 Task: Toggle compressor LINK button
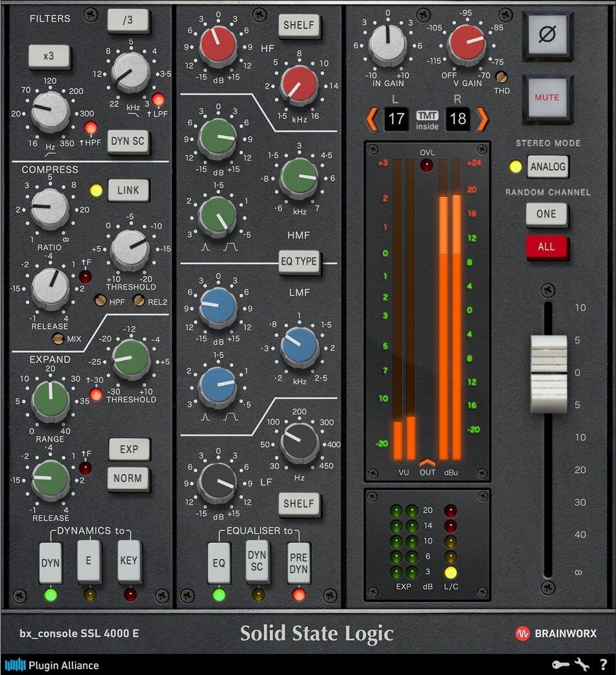coord(128,191)
